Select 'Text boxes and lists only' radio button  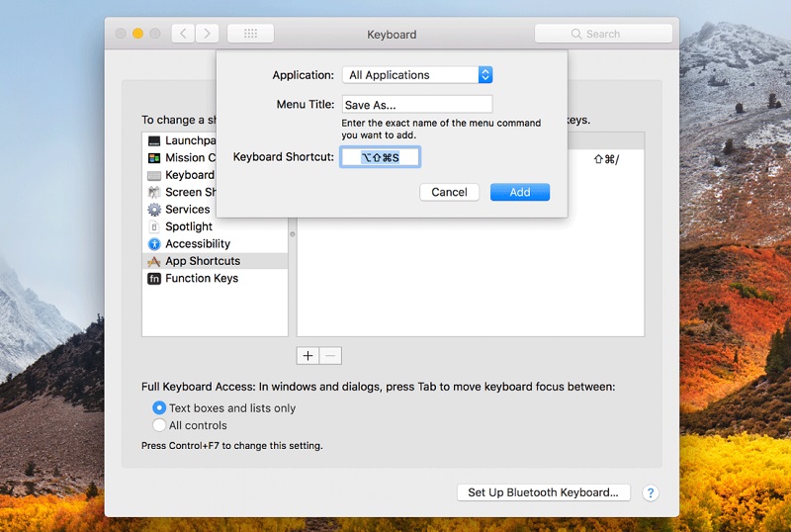pos(159,408)
